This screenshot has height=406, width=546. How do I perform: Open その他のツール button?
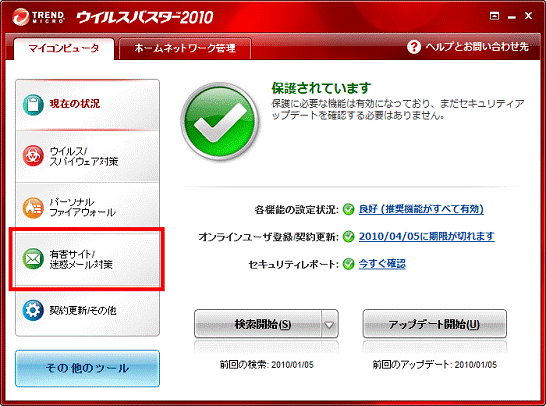(87, 368)
